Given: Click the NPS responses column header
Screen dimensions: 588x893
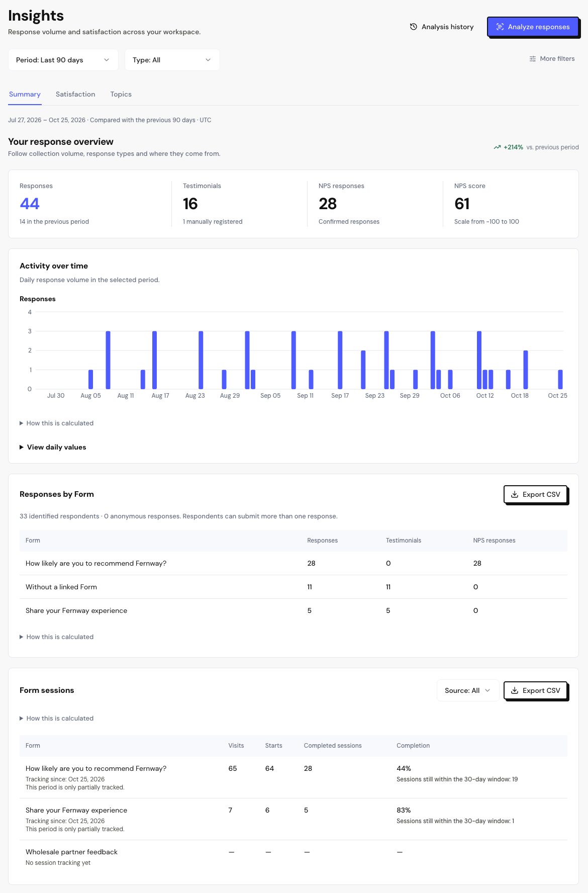Looking at the screenshot, I should click(x=494, y=541).
